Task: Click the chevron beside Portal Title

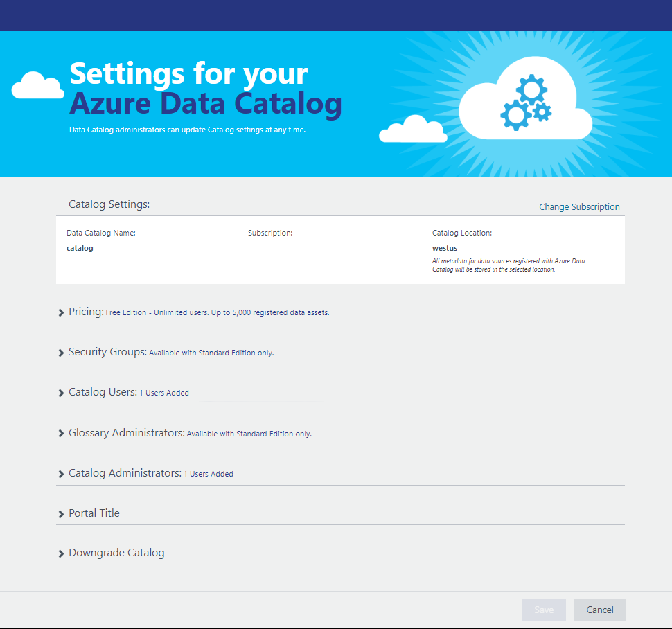Action: click(61, 513)
